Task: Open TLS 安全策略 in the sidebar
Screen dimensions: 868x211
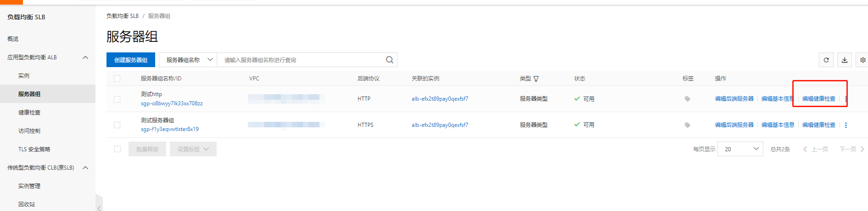Action: 34,149
